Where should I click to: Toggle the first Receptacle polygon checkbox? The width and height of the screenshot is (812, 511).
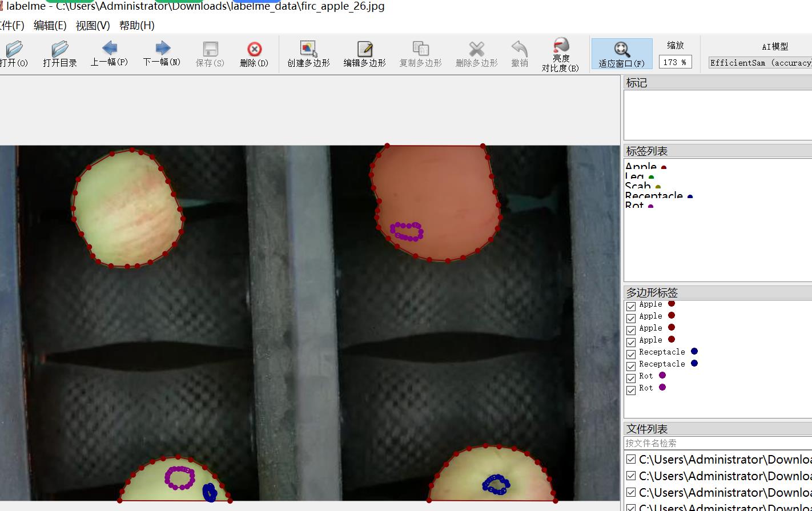coord(631,354)
